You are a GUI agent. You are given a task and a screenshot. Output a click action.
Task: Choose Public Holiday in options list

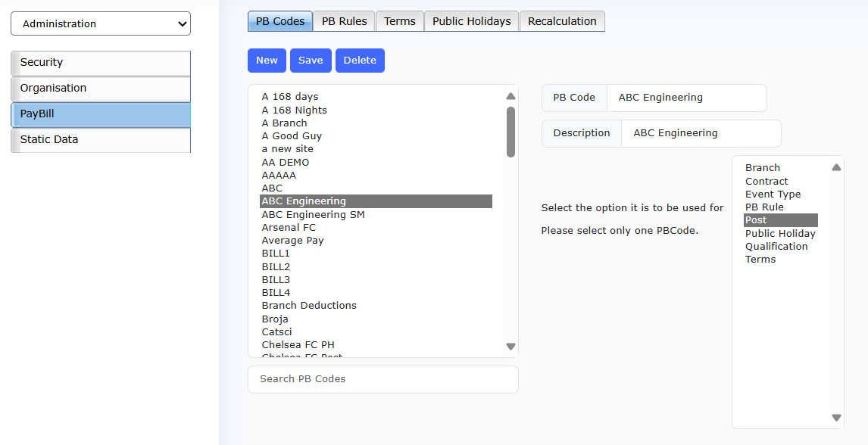(780, 234)
